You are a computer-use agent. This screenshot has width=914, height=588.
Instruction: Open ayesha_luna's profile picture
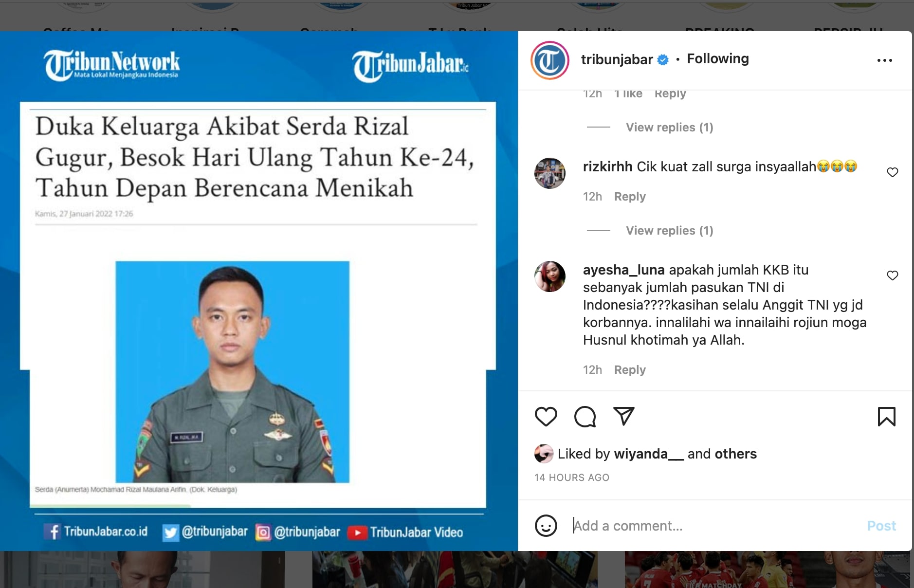tap(549, 276)
